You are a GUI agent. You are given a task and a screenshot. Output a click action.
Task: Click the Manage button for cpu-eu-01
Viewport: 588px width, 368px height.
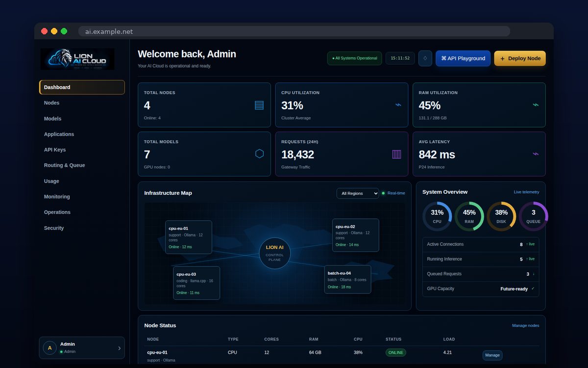pyautogui.click(x=492, y=355)
